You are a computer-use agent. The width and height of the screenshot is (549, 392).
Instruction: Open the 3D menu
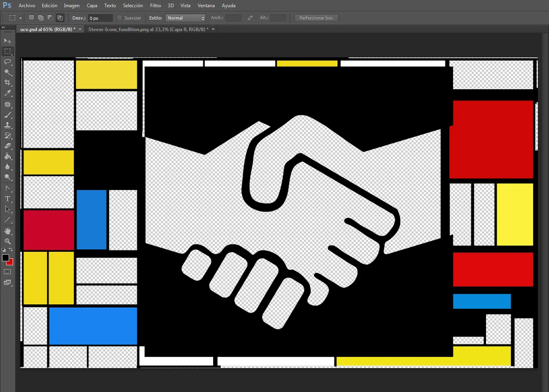point(171,6)
